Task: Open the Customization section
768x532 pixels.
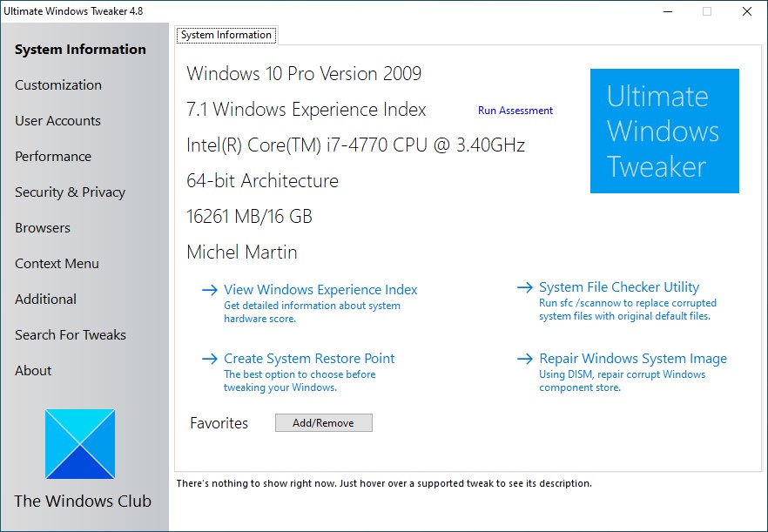Action: tap(58, 84)
